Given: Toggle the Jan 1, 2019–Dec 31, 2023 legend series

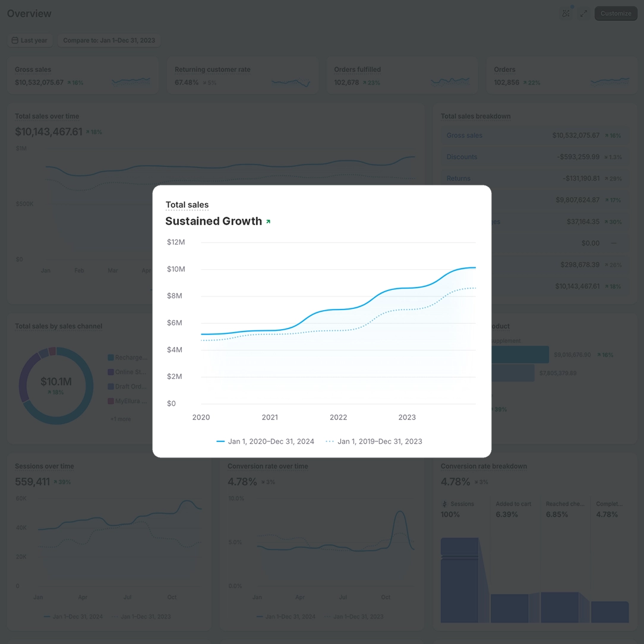Looking at the screenshot, I should tap(374, 441).
